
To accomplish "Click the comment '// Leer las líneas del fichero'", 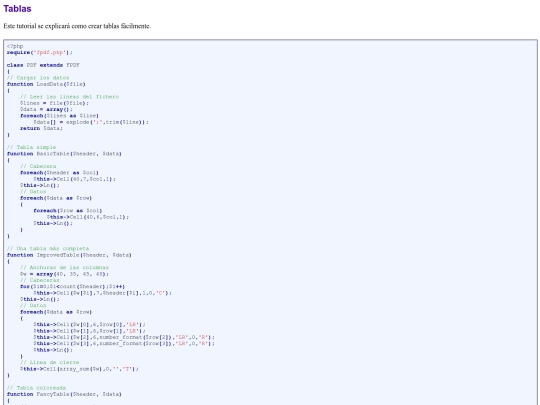I will pos(69,97).
